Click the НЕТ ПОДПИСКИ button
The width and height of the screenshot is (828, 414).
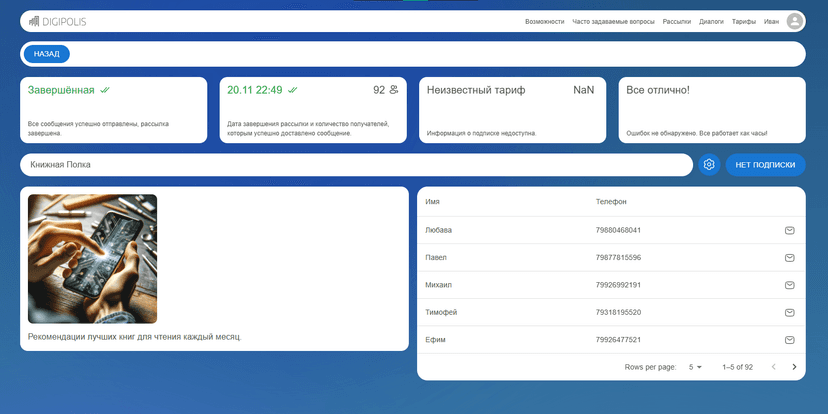(x=765, y=165)
